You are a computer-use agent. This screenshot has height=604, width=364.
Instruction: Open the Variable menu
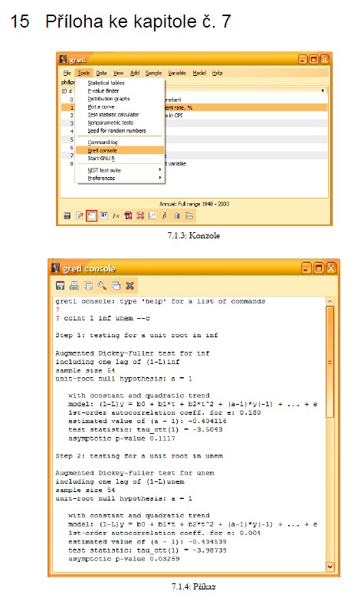(177, 73)
